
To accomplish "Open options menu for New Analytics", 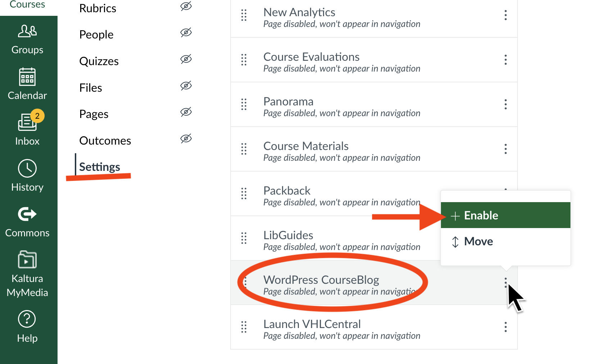I will pos(506,15).
